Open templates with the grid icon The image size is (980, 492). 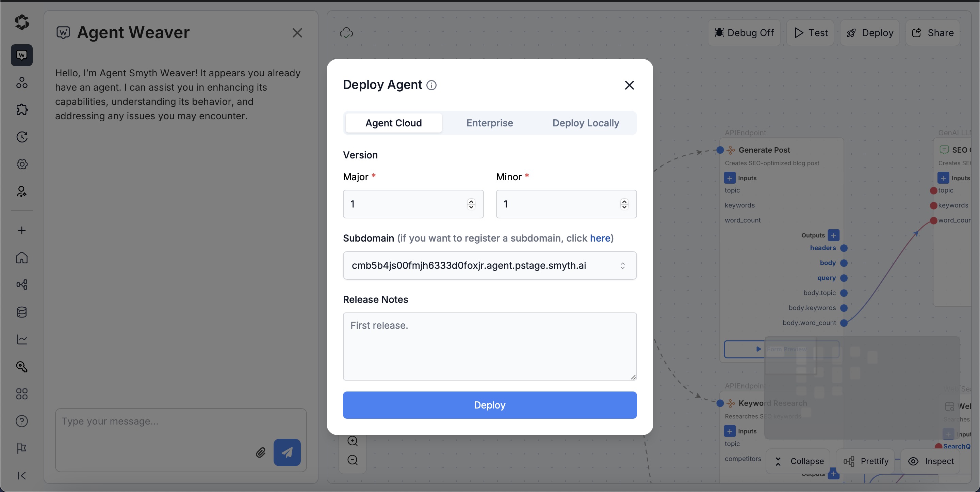coord(22,394)
